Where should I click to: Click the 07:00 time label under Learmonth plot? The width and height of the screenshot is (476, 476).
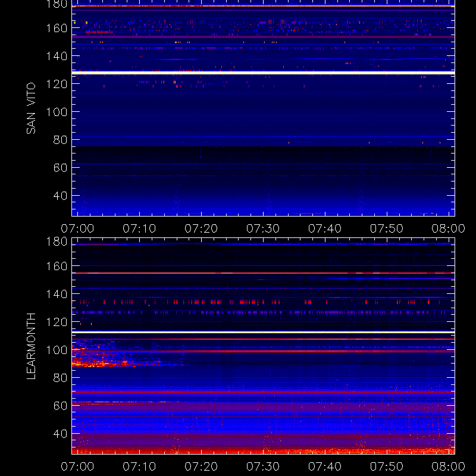tap(77, 466)
